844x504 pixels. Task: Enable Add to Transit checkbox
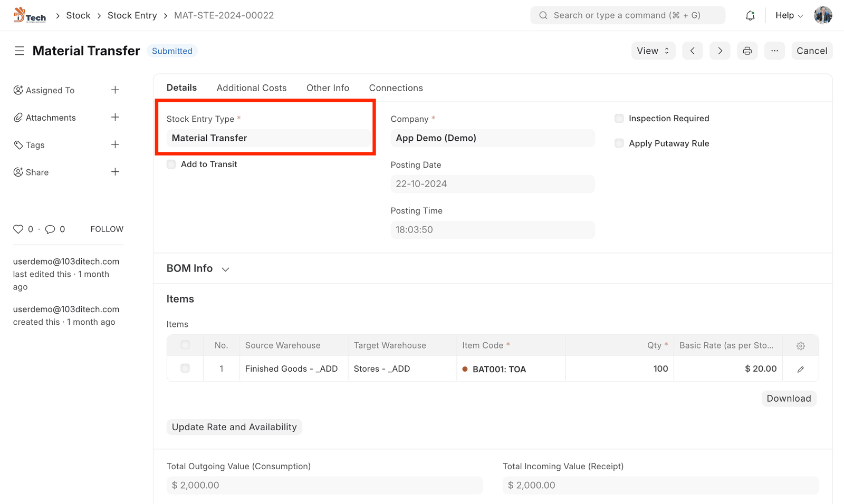click(171, 164)
